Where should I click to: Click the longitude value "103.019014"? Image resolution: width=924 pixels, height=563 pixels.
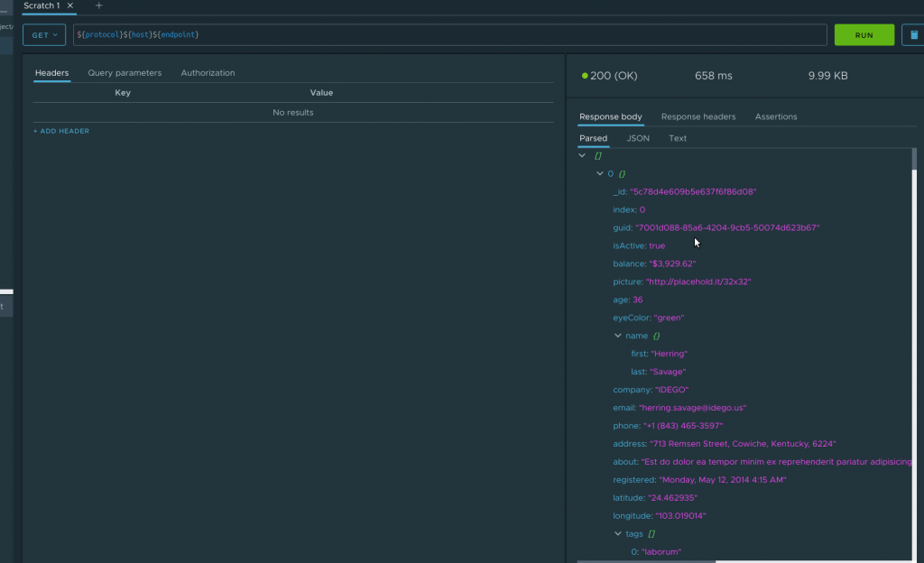[x=680, y=515]
